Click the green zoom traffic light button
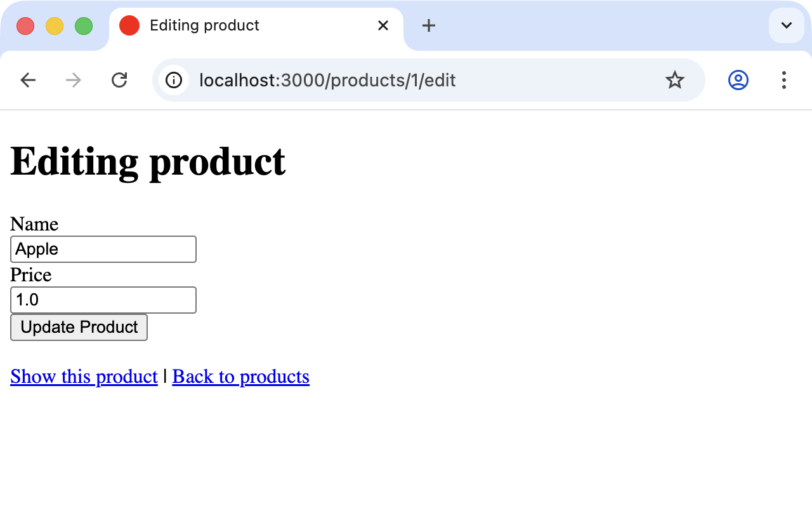This screenshot has height=508, width=812. click(83, 25)
